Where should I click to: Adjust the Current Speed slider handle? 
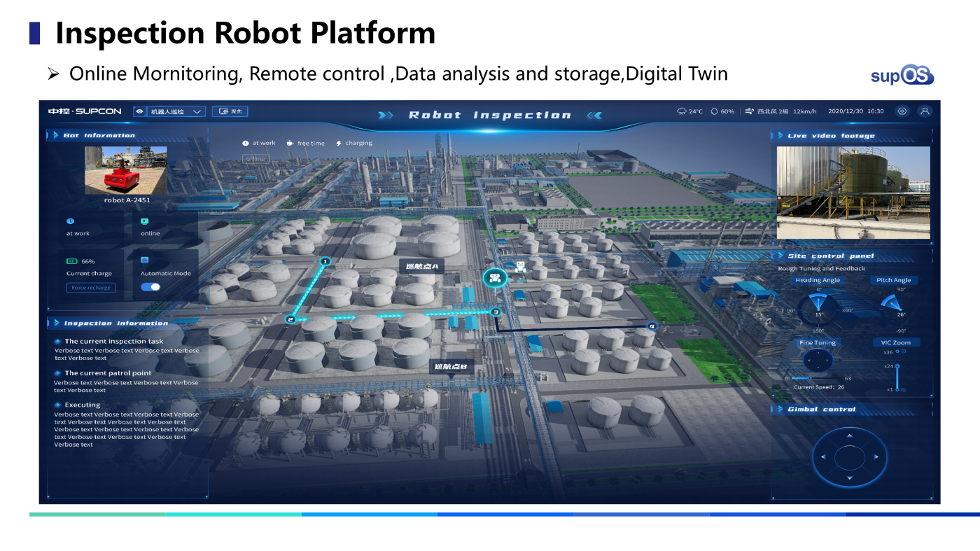pyautogui.click(x=810, y=378)
